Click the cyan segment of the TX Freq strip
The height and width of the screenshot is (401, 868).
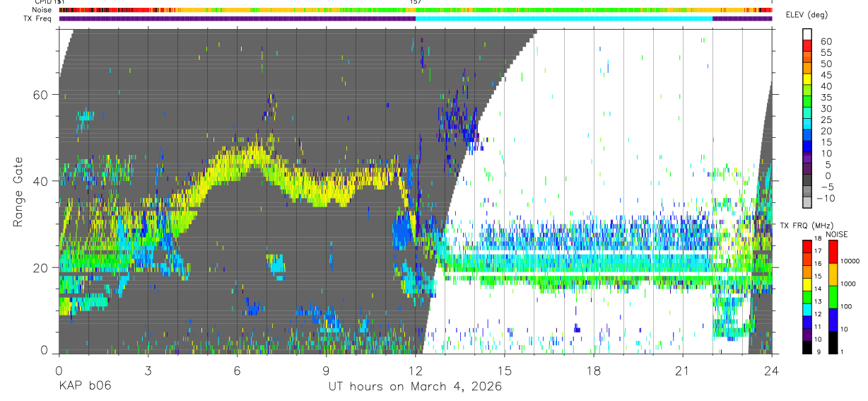pos(564,19)
